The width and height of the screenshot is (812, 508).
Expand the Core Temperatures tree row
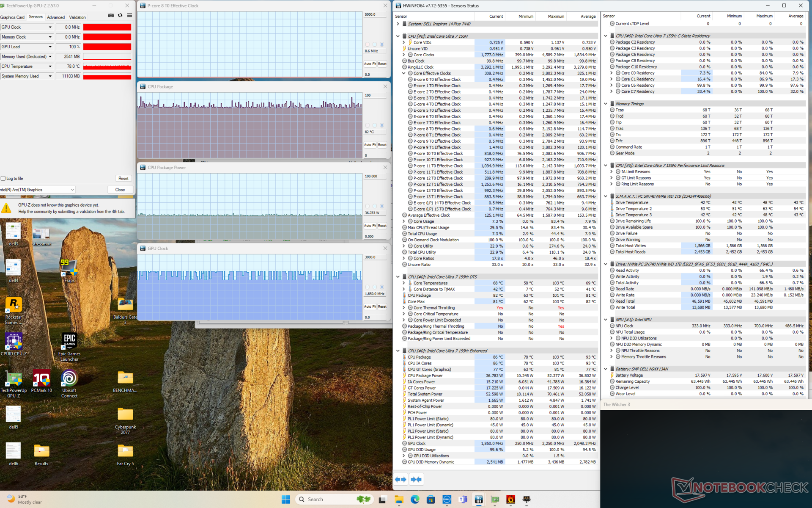(404, 283)
